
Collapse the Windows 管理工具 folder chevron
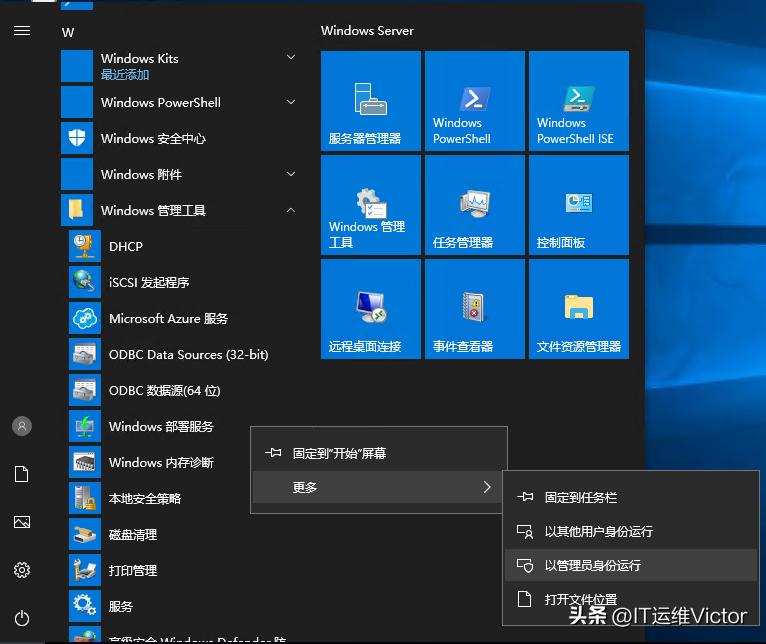[x=291, y=210]
